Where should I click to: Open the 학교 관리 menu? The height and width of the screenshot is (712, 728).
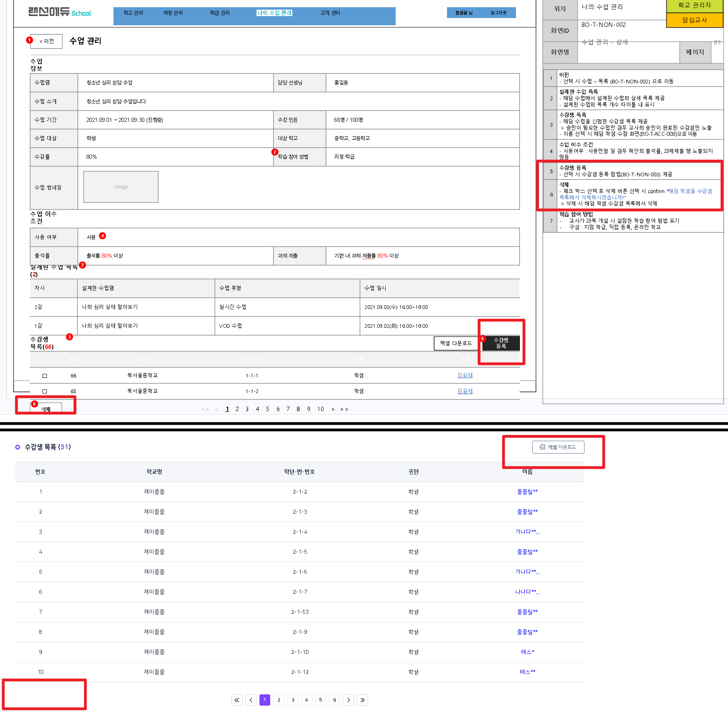pos(133,13)
